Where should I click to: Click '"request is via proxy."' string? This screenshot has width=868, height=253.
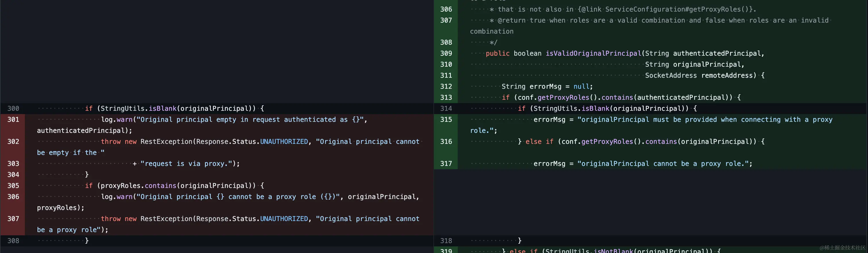point(186,164)
